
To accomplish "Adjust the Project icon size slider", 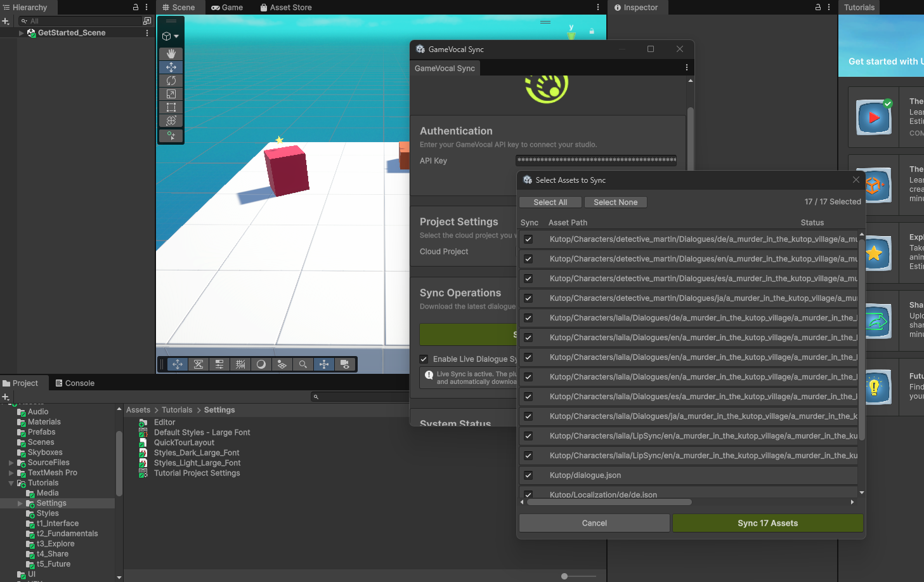I will pos(564,576).
